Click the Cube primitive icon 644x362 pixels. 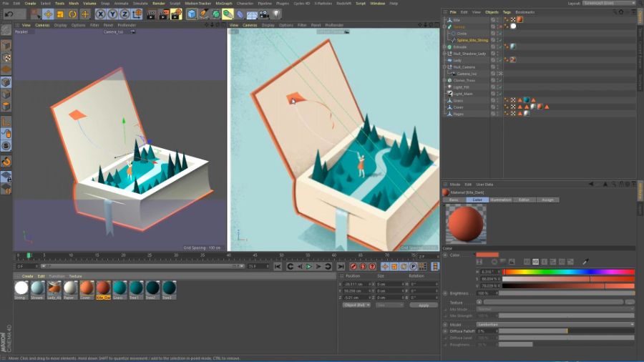coord(192,14)
